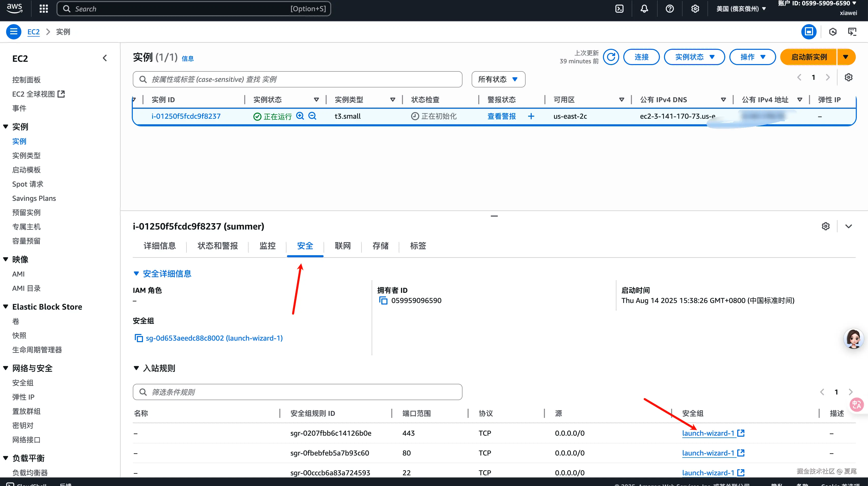The image size is (868, 486).
Task: Open the hexagon icon in breadcrumb bar
Action: pyautogui.click(x=833, y=32)
